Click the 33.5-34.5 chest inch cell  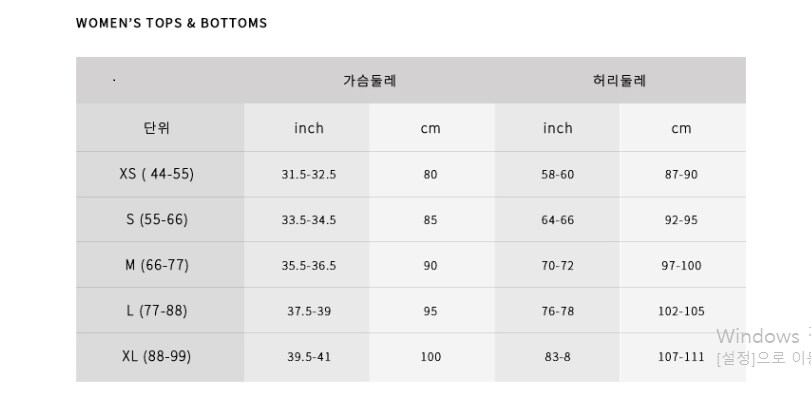pyautogui.click(x=309, y=220)
